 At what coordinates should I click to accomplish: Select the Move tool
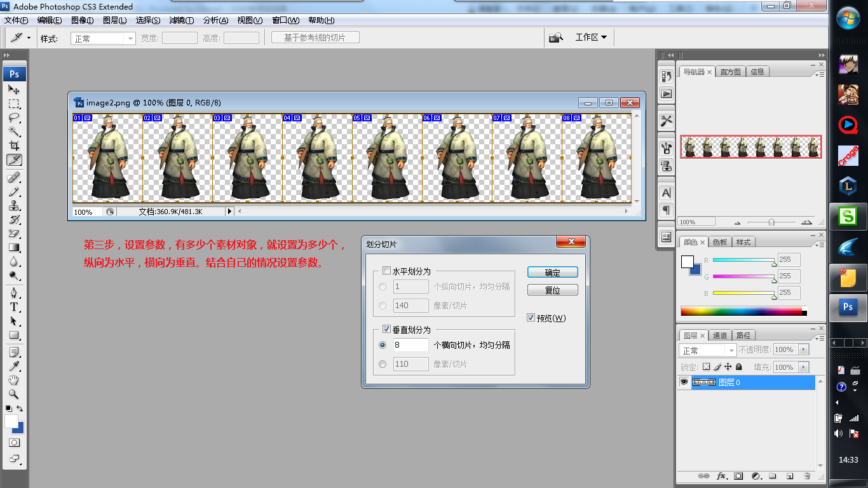click(14, 90)
